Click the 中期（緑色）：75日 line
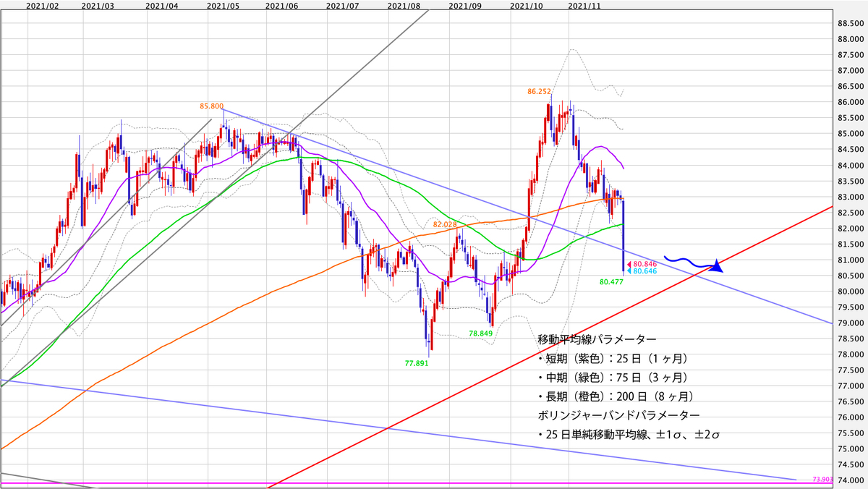868x489 pixels. [x=612, y=377]
